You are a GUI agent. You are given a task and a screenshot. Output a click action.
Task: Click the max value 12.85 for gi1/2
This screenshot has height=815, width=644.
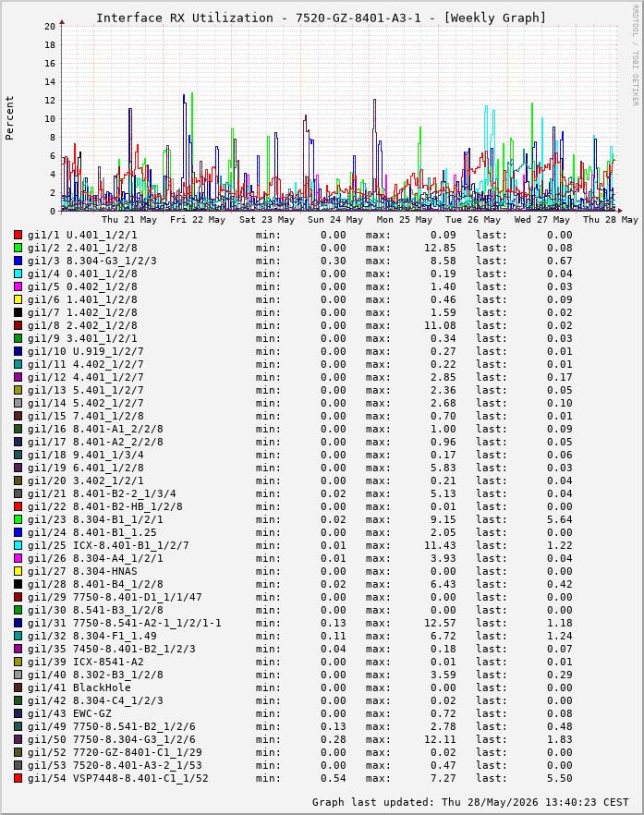[x=440, y=248]
